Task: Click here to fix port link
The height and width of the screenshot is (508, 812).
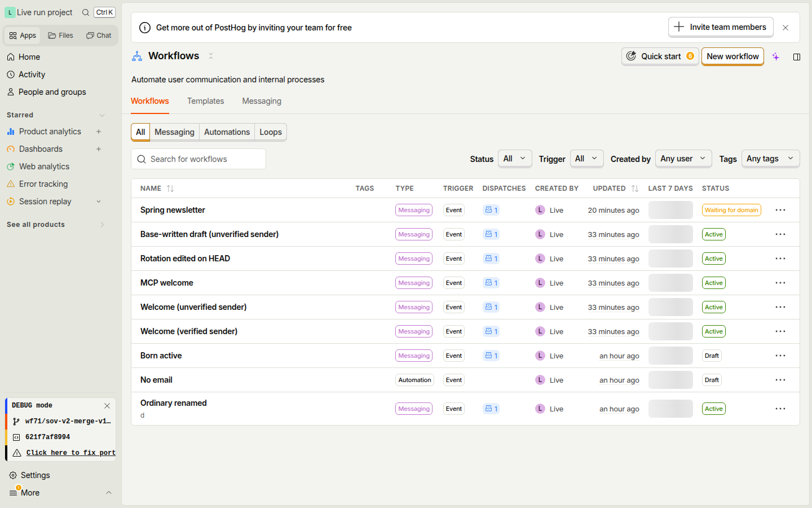Action: 70,453
